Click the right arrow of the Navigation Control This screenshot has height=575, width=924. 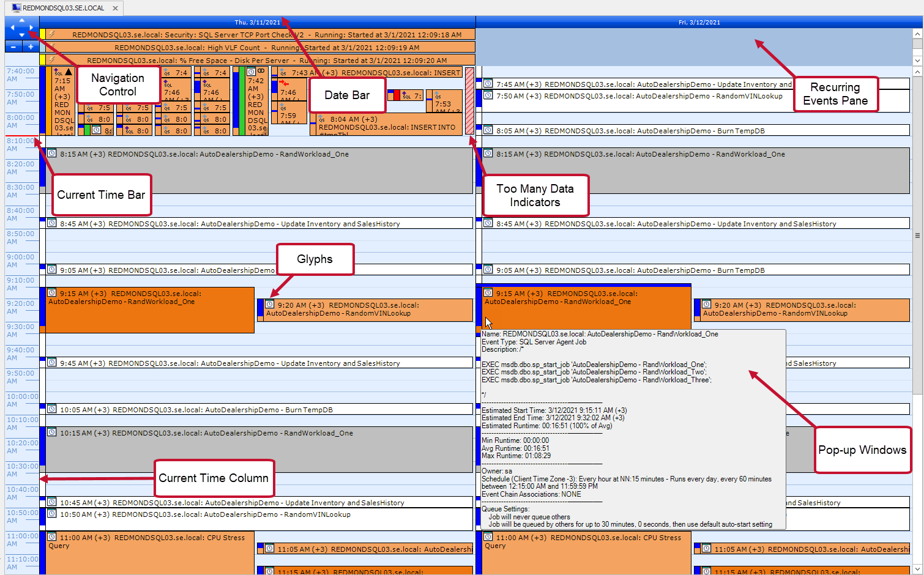point(31,28)
